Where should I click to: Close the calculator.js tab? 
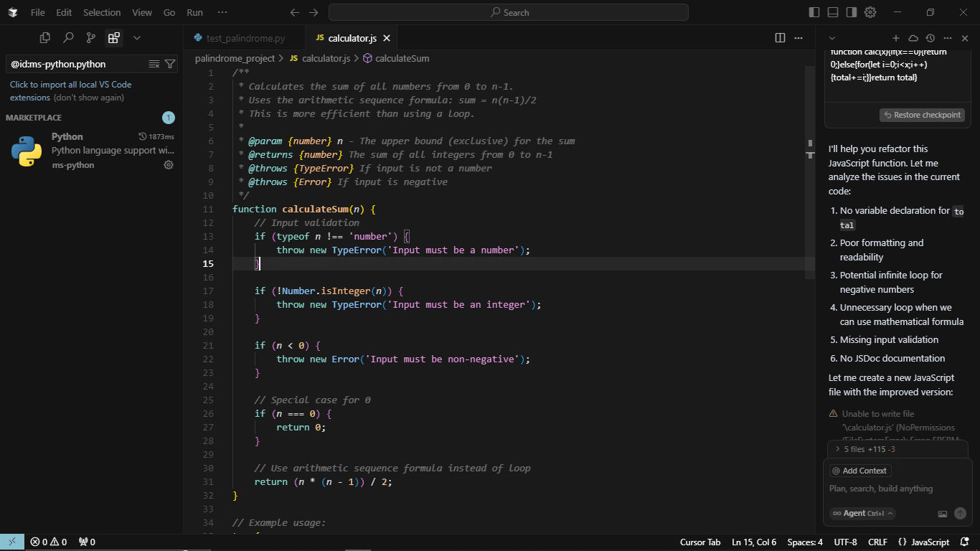pyautogui.click(x=387, y=38)
